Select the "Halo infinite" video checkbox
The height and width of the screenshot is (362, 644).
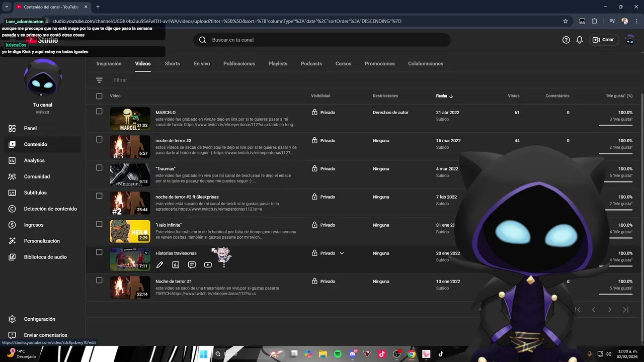pyautogui.click(x=99, y=224)
